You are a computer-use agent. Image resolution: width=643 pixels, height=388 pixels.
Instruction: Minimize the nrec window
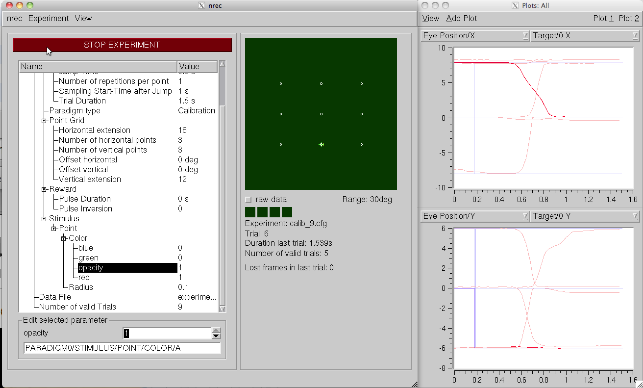(x=19, y=5)
